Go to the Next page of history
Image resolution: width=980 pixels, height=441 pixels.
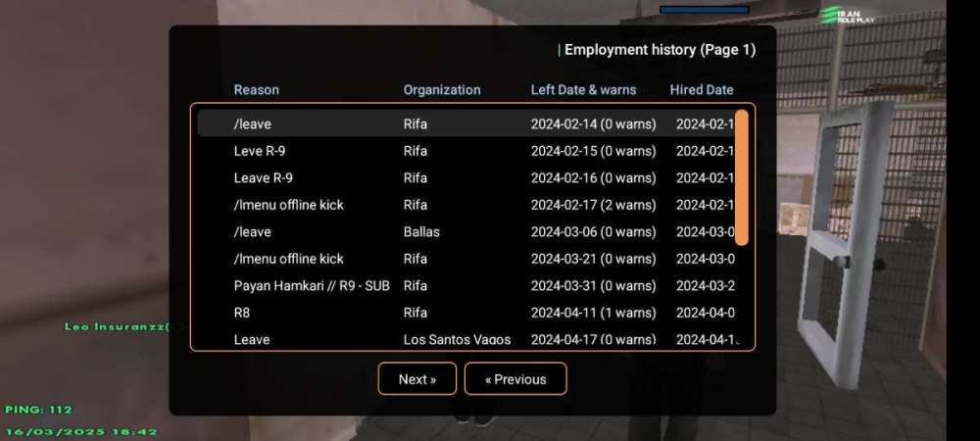416,379
